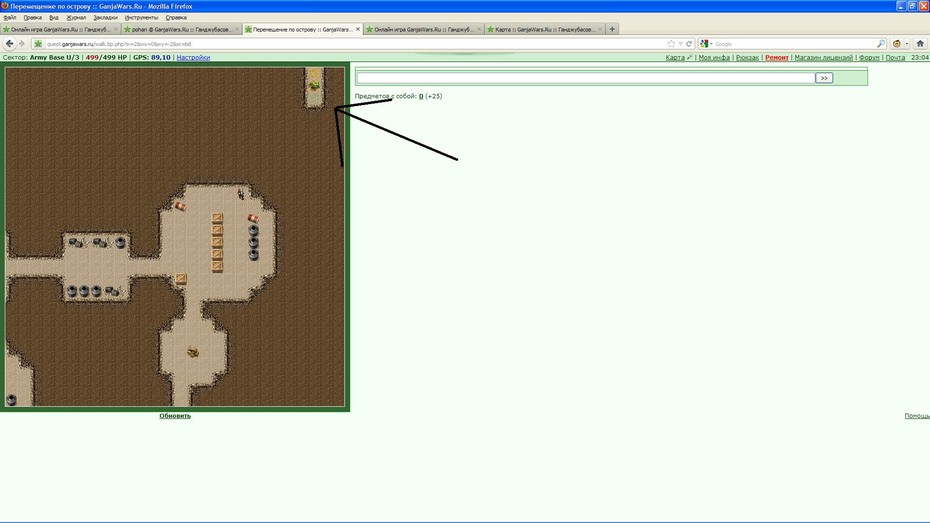Reload the page with the refresh icon

point(689,44)
